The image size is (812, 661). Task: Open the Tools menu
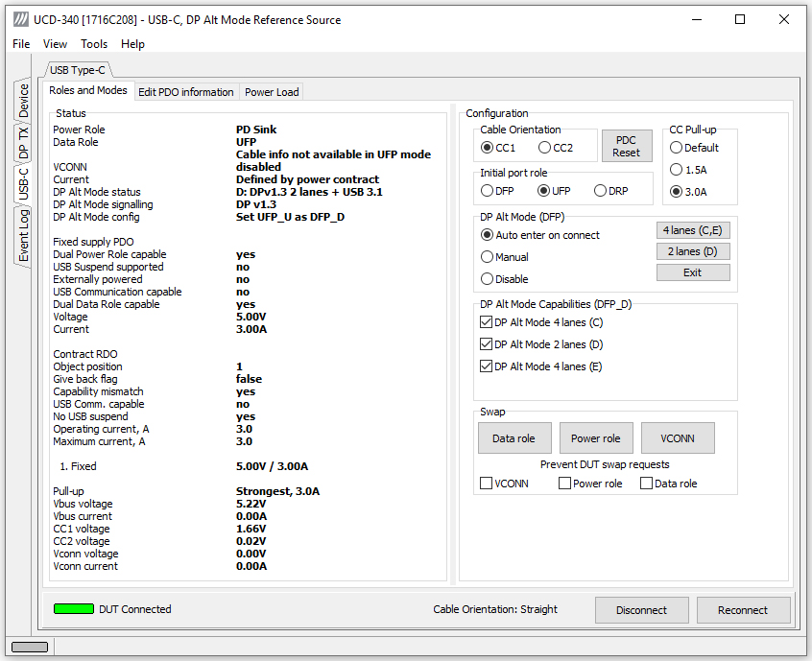pyautogui.click(x=94, y=44)
